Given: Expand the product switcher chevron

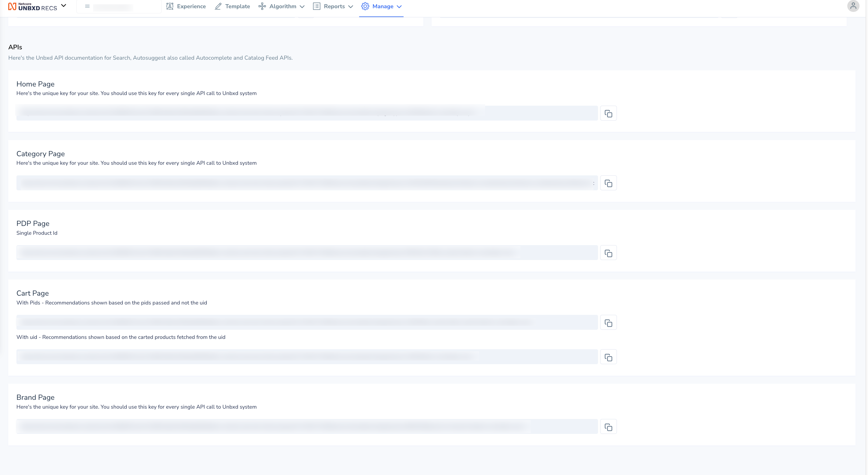Looking at the screenshot, I should (x=64, y=6).
